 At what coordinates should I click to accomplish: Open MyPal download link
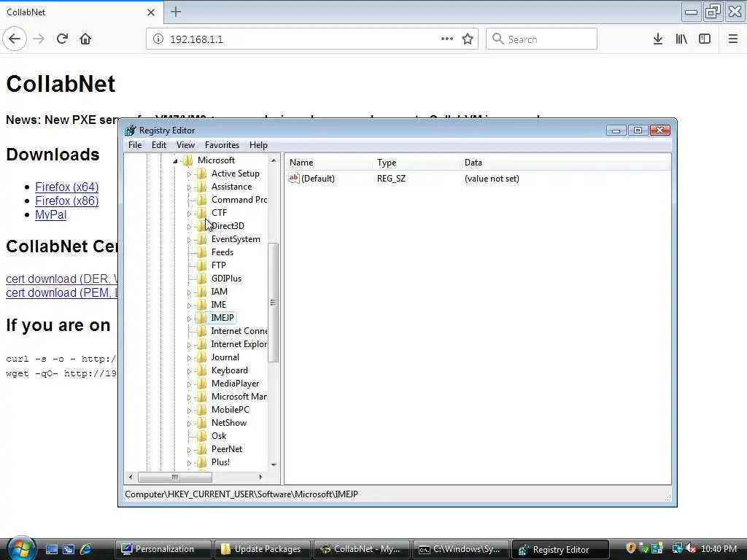[x=50, y=214]
